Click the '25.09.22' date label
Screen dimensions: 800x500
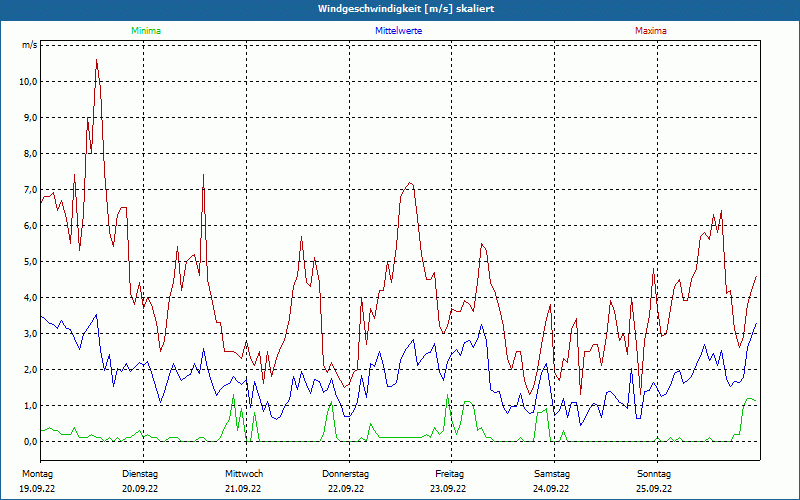[654, 488]
